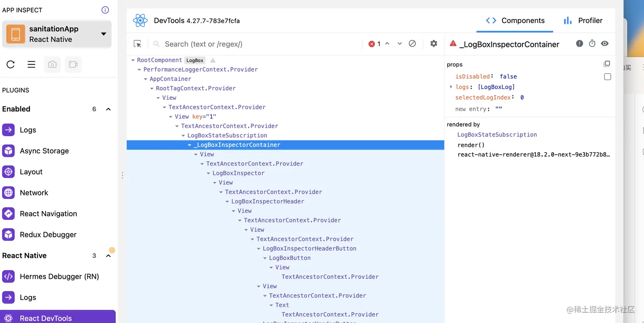
Task: Go to previous error with up chevron
Action: (387, 43)
